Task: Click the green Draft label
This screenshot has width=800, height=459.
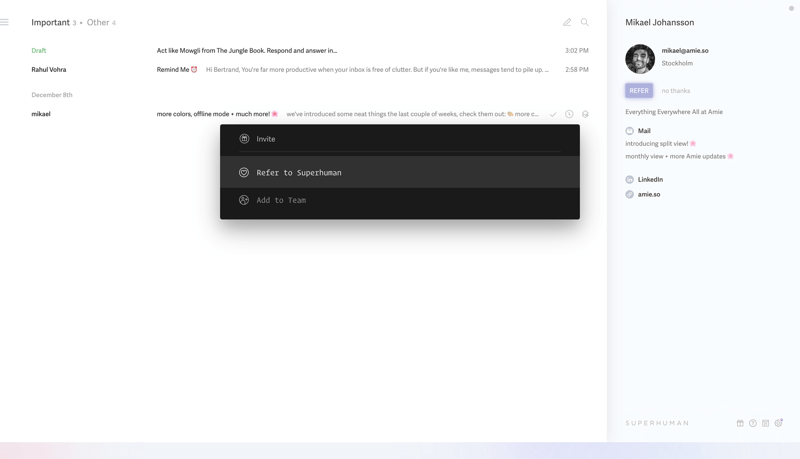Action: pos(39,50)
